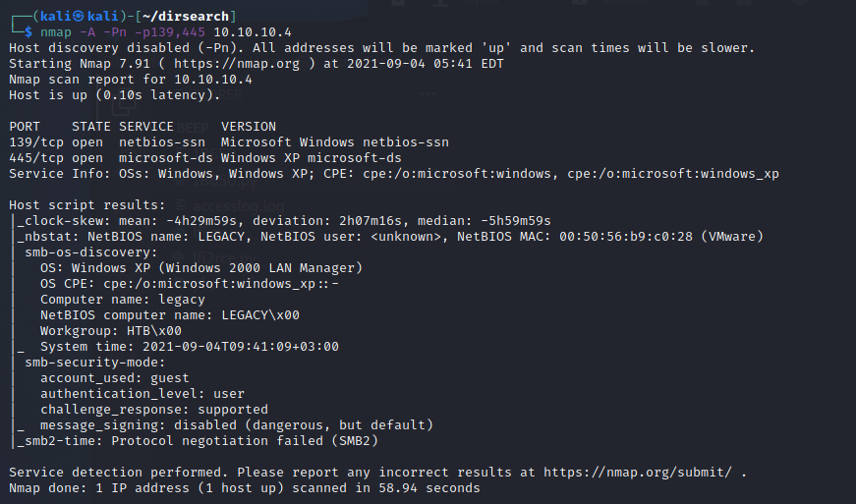856x504 pixels.
Task: Click the ~/dirsearch path in the prompt
Action: click(197, 17)
